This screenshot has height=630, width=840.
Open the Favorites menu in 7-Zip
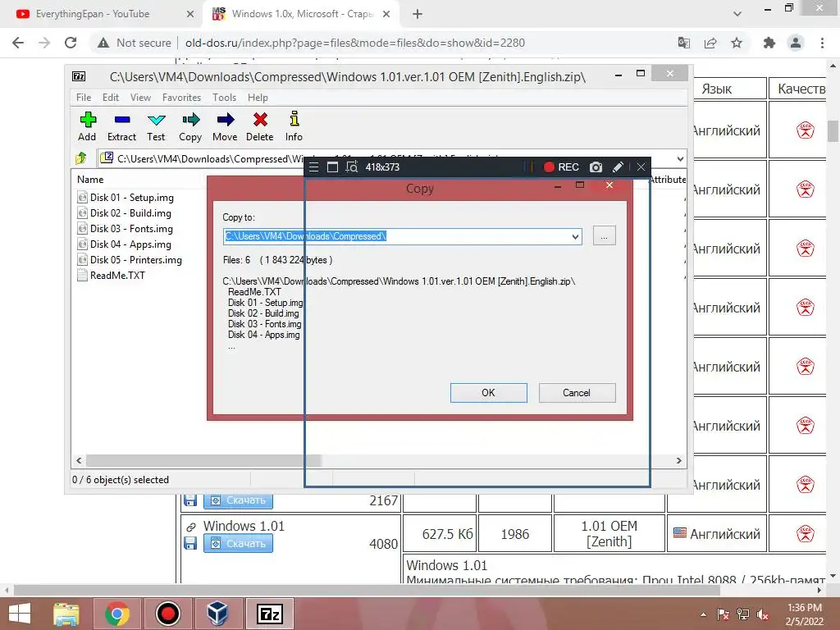[x=181, y=98]
